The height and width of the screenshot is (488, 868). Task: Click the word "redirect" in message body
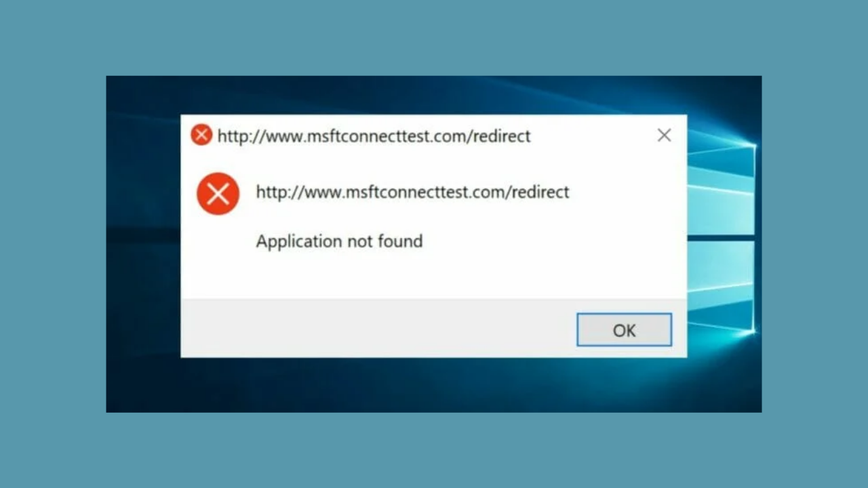point(541,192)
